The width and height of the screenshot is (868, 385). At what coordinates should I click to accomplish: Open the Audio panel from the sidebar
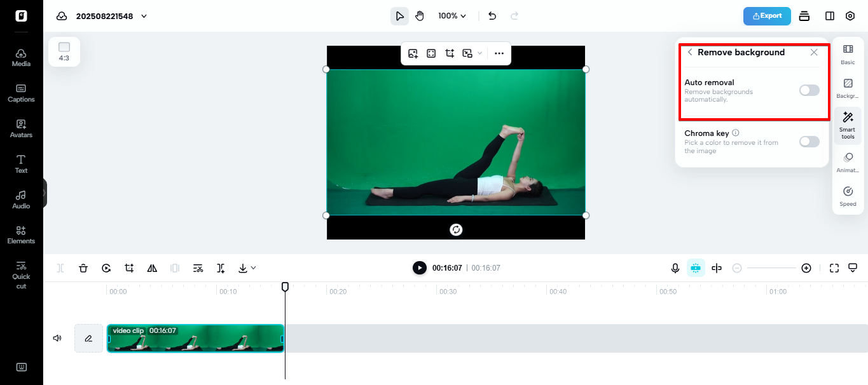tap(21, 199)
